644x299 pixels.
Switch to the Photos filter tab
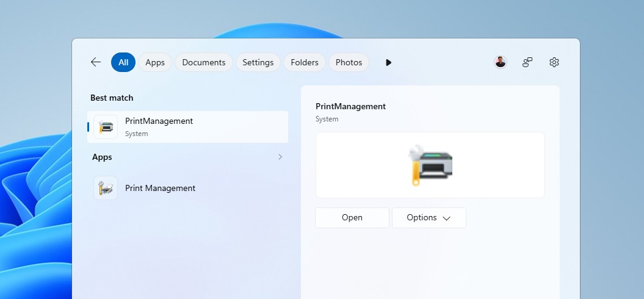pos(349,62)
